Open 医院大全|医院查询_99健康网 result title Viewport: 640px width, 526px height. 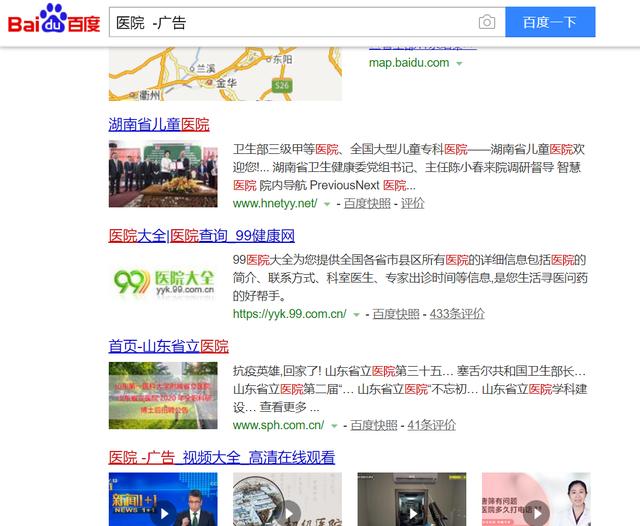tap(202, 236)
